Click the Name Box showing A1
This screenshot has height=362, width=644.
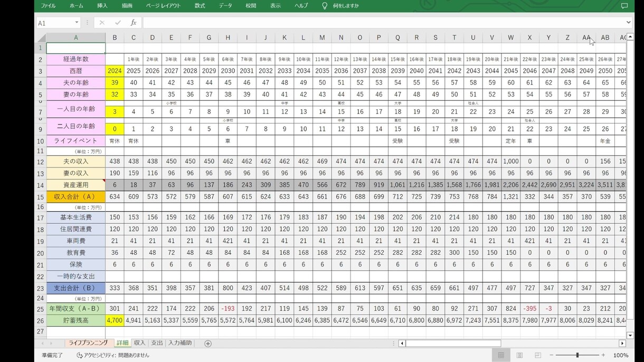coord(55,23)
